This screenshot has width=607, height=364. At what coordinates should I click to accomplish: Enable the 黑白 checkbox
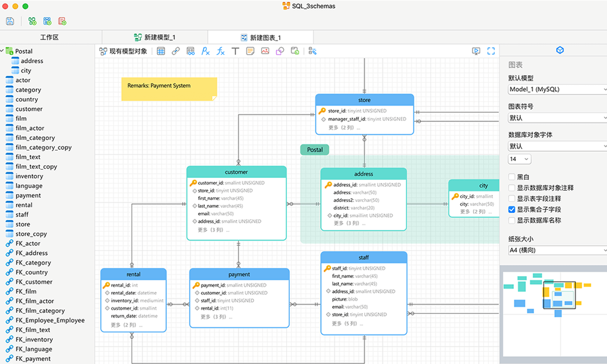(512, 177)
